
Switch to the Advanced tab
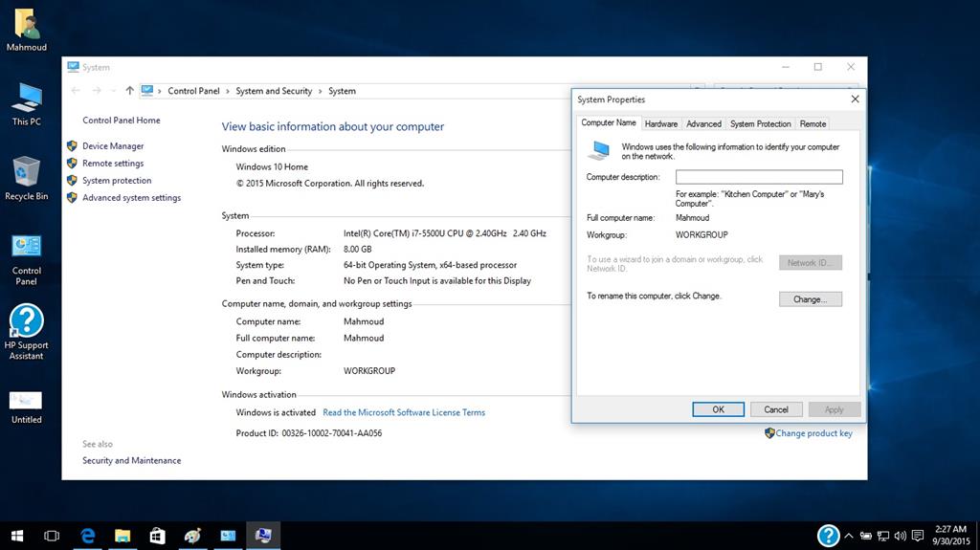point(703,123)
